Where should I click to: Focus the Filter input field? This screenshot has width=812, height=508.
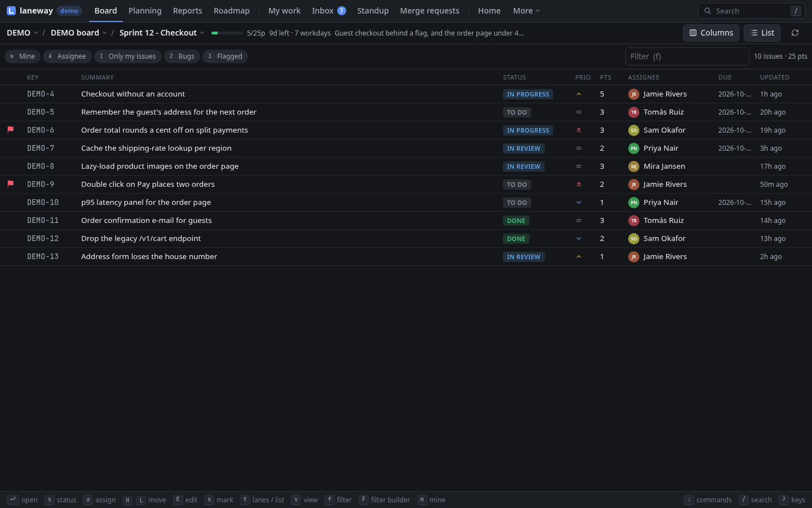[687, 56]
